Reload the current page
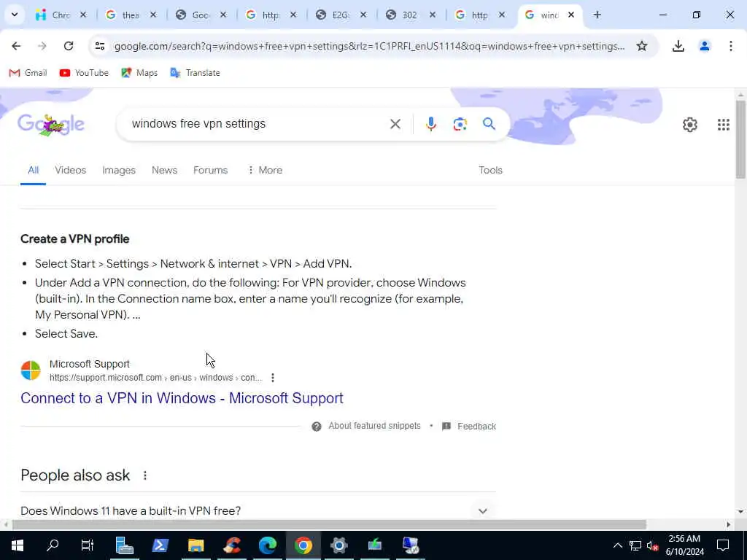This screenshot has height=560, width=747. pos(69,46)
